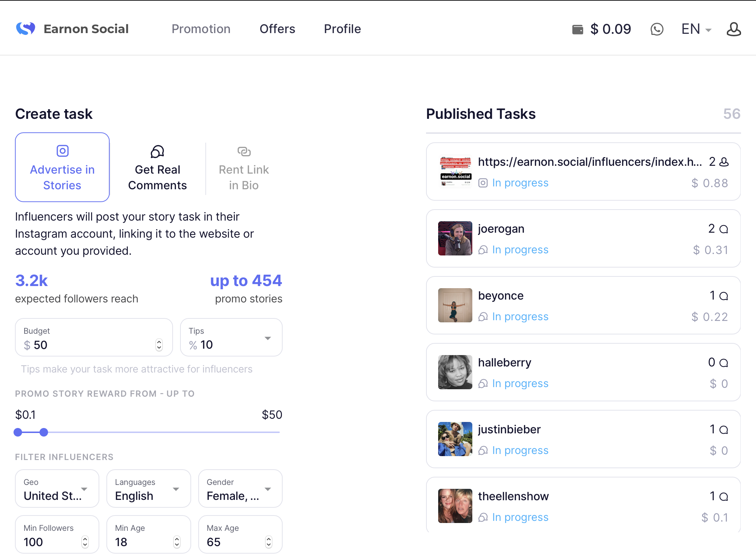Click the WhatsApp support icon
The image size is (756, 560).
(657, 29)
